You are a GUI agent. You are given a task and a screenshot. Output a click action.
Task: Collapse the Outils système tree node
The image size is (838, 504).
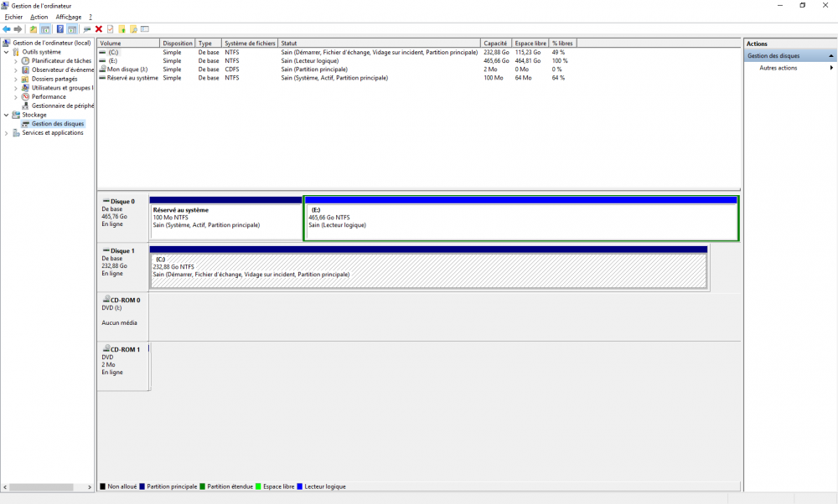[7, 52]
